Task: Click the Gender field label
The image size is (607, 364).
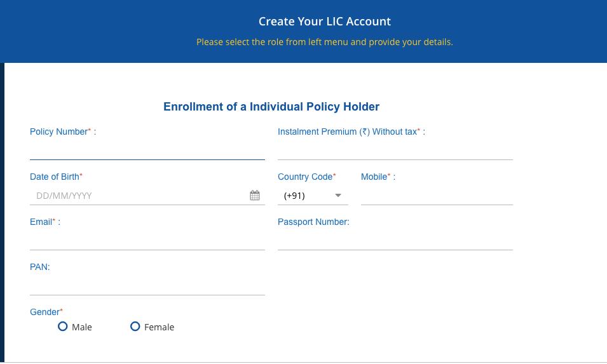Action: (46, 312)
